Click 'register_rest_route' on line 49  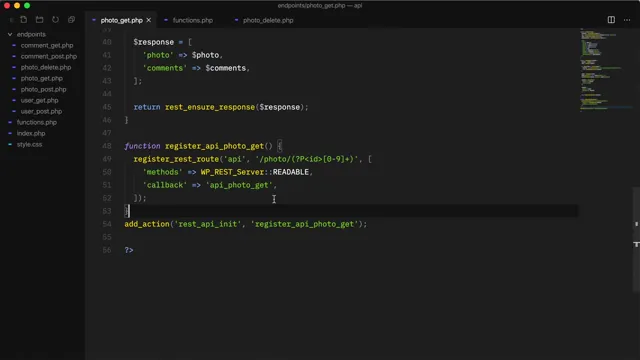coord(176,159)
